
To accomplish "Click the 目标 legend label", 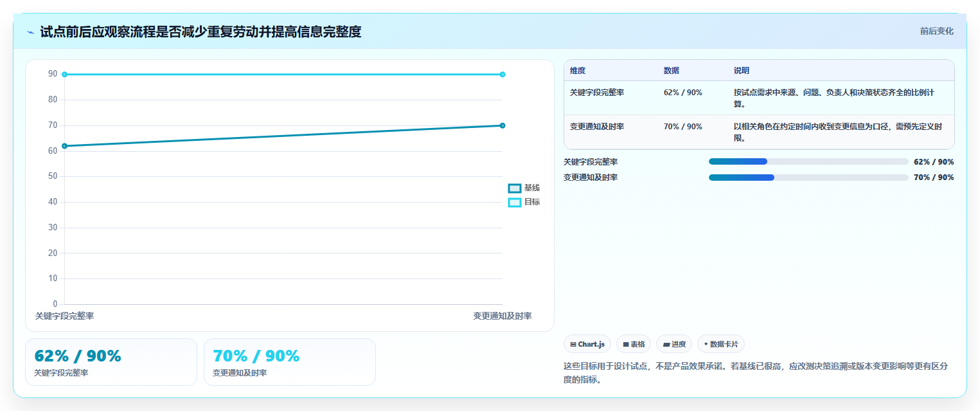I will [531, 202].
